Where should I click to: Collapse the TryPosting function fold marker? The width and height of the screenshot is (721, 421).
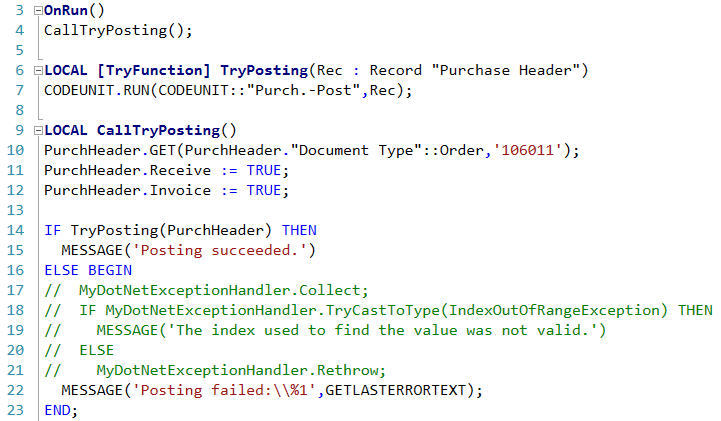point(38,71)
